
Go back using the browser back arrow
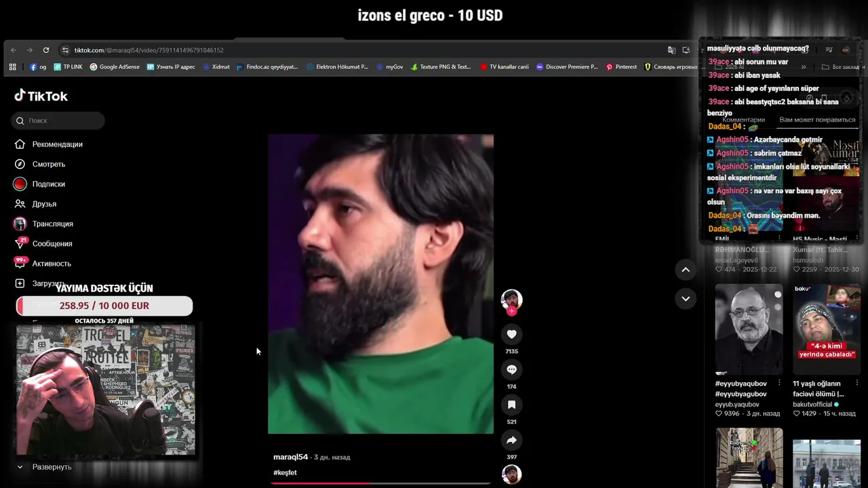coord(14,50)
